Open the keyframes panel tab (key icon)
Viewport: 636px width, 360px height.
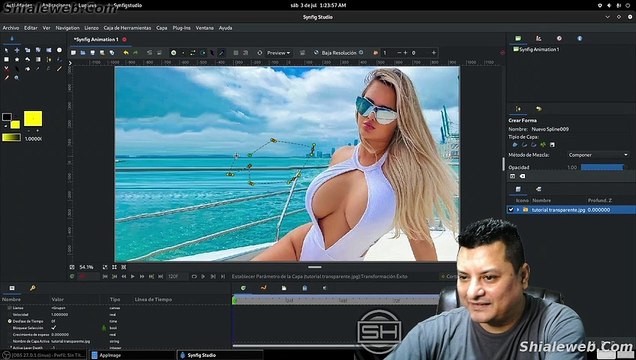click(32, 288)
